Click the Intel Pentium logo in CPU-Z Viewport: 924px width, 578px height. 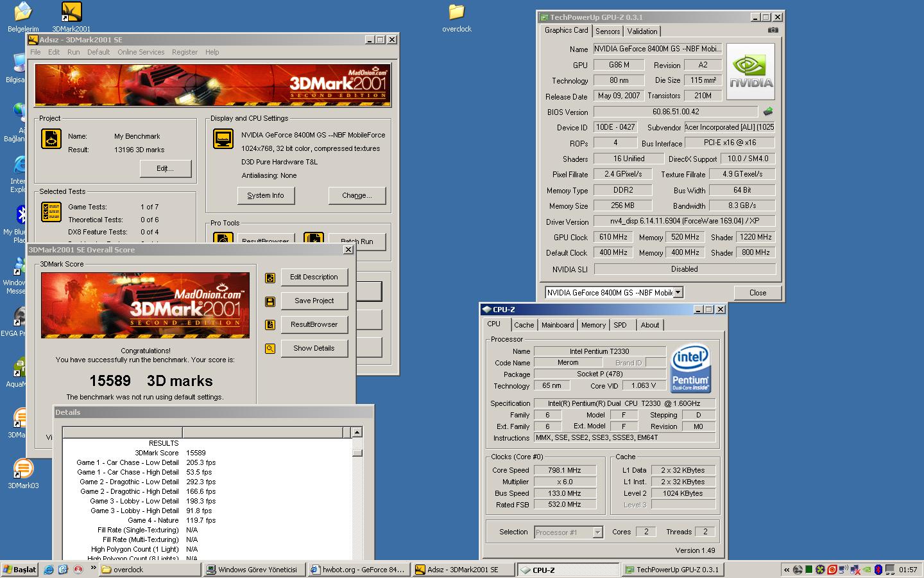click(x=690, y=369)
